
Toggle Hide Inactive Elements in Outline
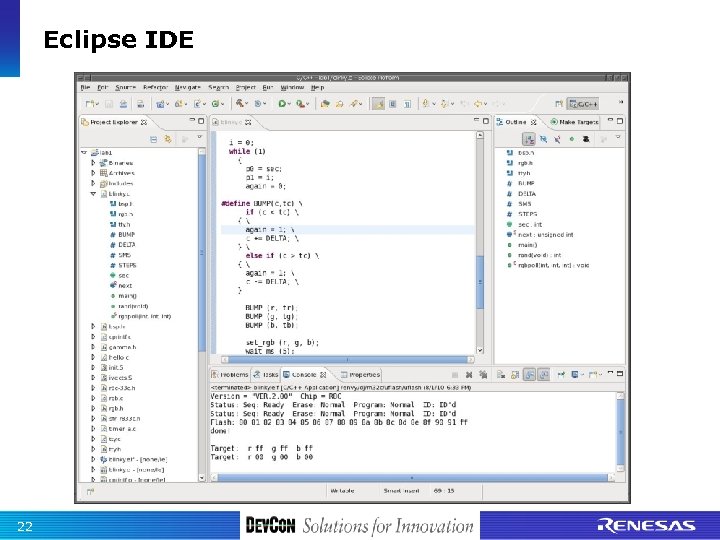[586, 139]
